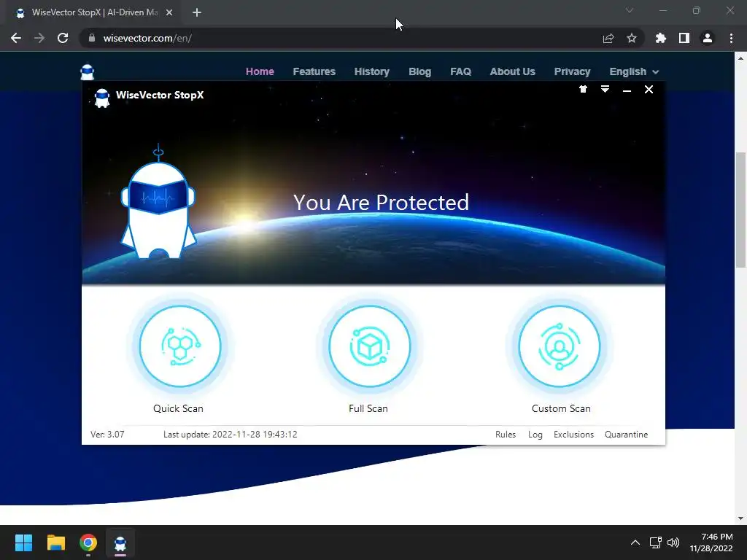Expand the English language dropdown

coord(634,71)
